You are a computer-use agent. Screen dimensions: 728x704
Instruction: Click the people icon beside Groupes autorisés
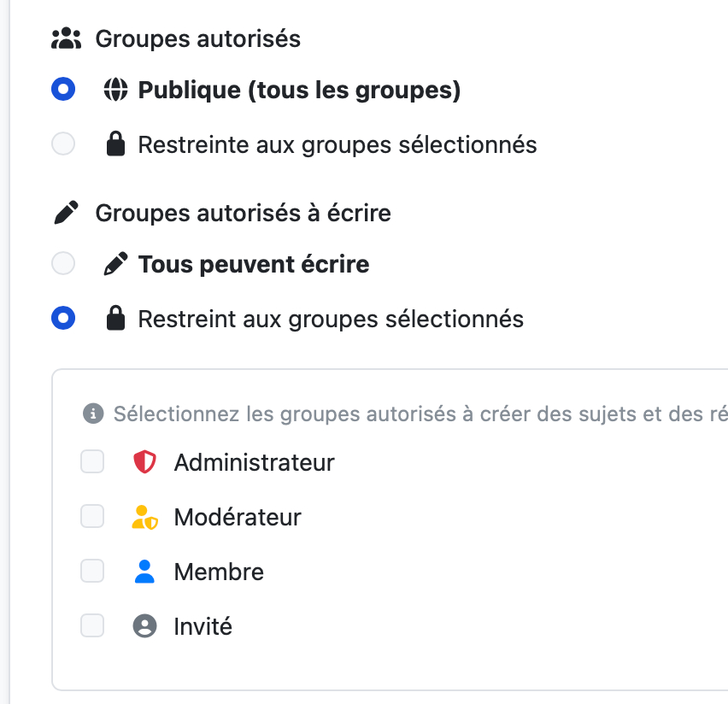[66, 38]
